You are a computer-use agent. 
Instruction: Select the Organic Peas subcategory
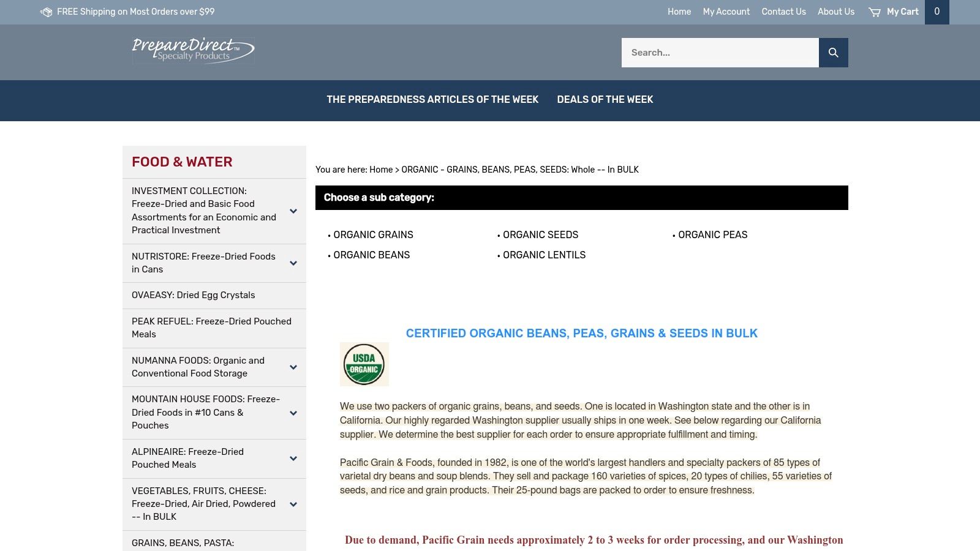713,235
